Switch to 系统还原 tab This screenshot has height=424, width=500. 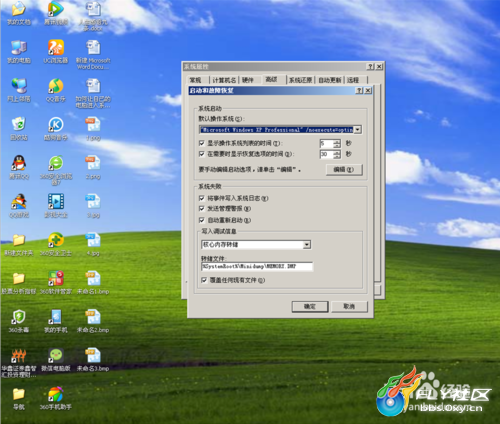point(300,80)
